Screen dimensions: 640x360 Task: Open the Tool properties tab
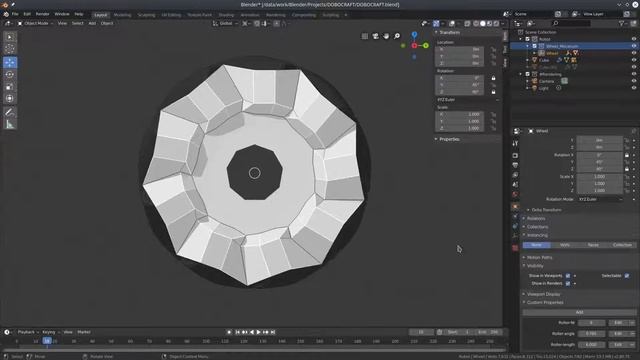coord(515,143)
